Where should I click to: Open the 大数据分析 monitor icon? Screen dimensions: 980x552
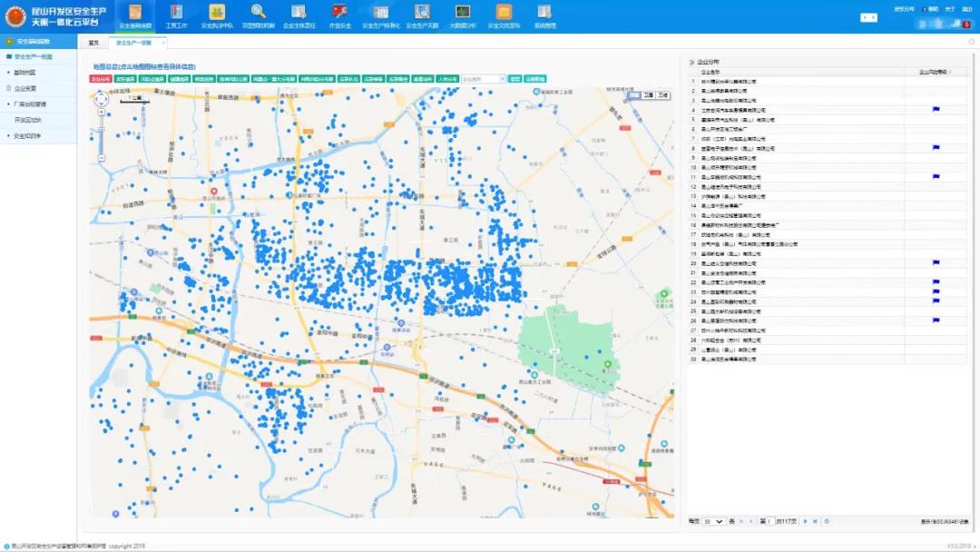tap(463, 13)
